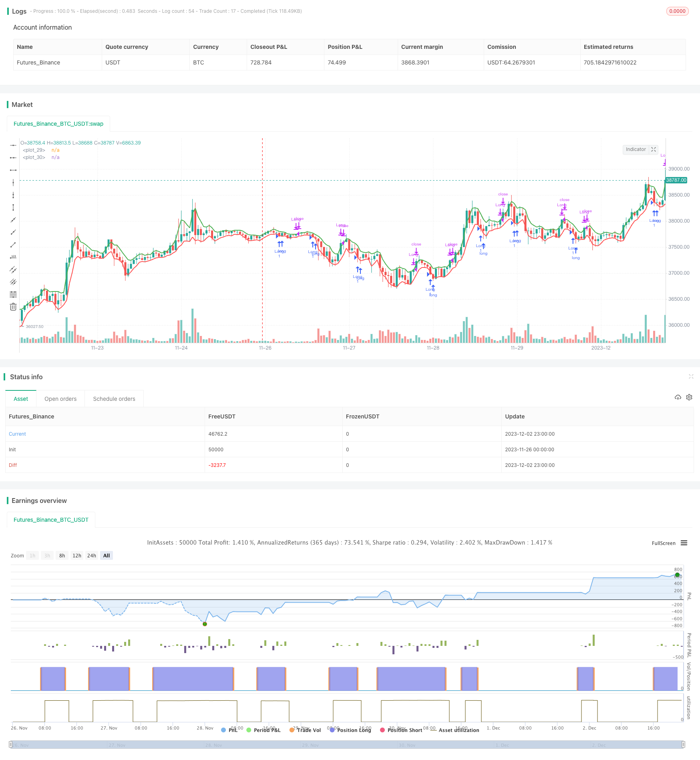Select the price line (123) drawing tool
Image resolution: width=700 pixels, height=760 pixels.
tap(13, 257)
